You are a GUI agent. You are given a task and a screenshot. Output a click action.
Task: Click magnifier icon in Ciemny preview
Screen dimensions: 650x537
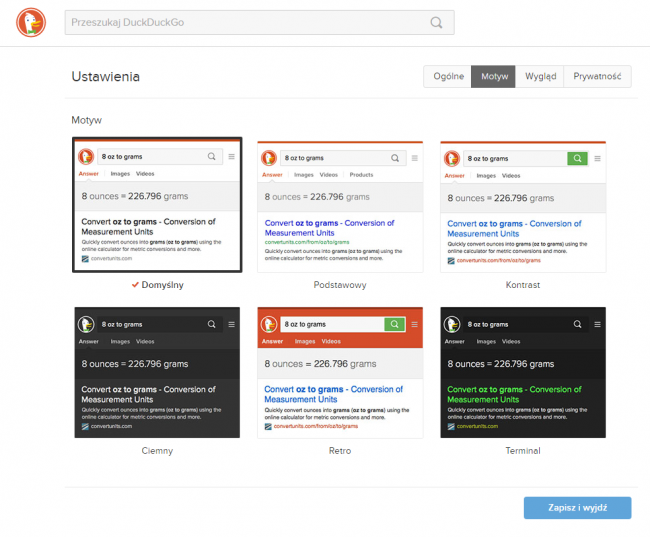tap(211, 324)
